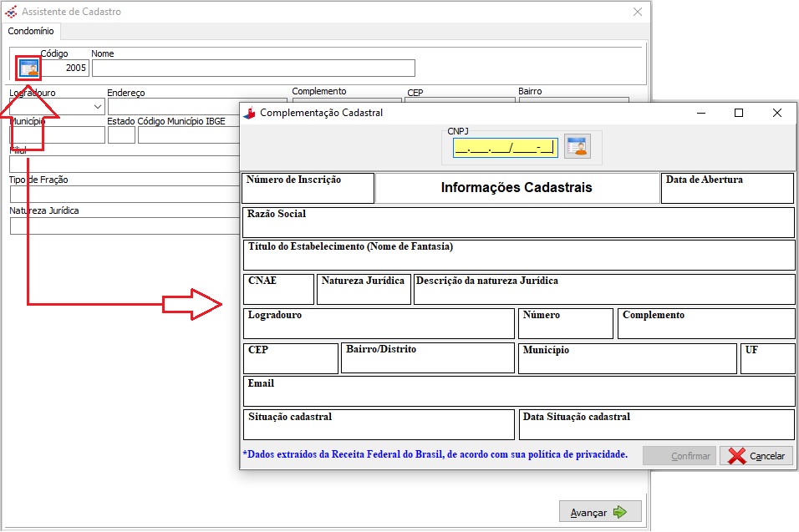
Task: Click the Estado input field
Action: [x=121, y=135]
